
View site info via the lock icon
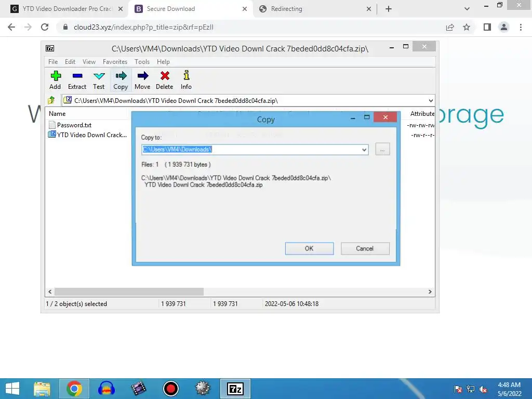point(65,27)
